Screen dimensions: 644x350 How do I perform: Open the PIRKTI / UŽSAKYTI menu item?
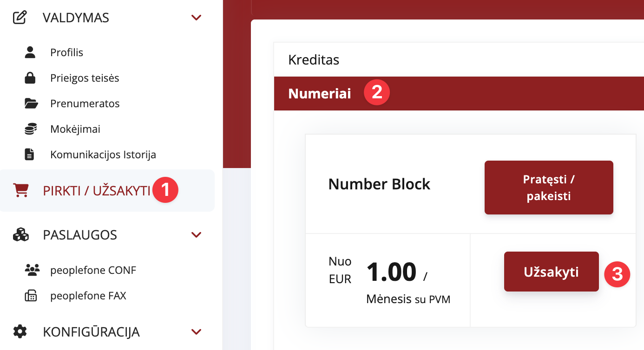click(97, 191)
